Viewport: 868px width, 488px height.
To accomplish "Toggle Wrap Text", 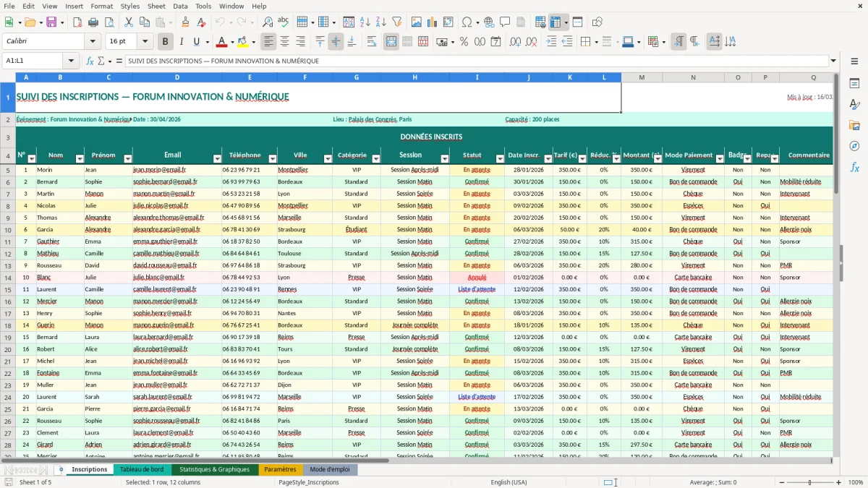I will pos(372,42).
